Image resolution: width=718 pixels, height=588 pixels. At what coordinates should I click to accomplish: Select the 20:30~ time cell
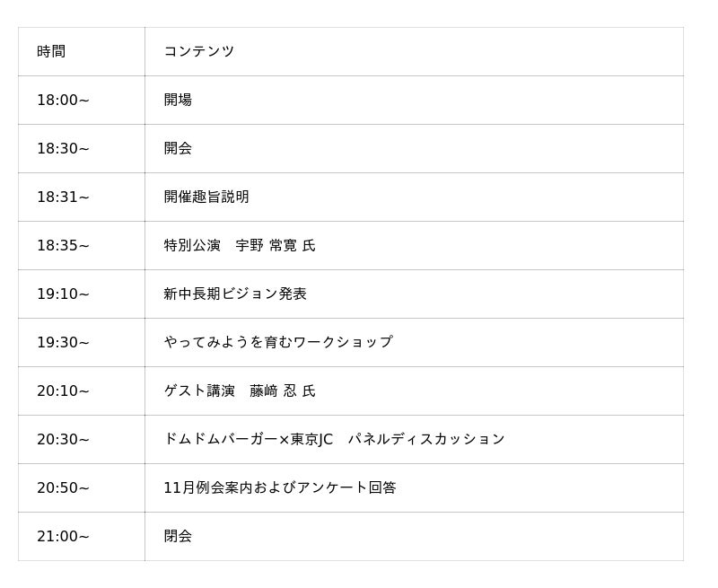63,440
